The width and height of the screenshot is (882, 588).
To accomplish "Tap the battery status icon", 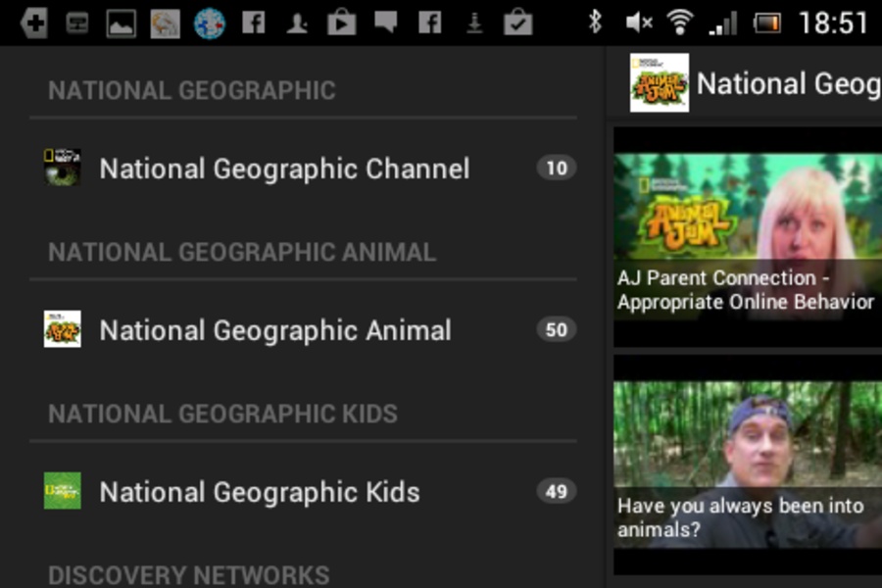I will [x=767, y=24].
